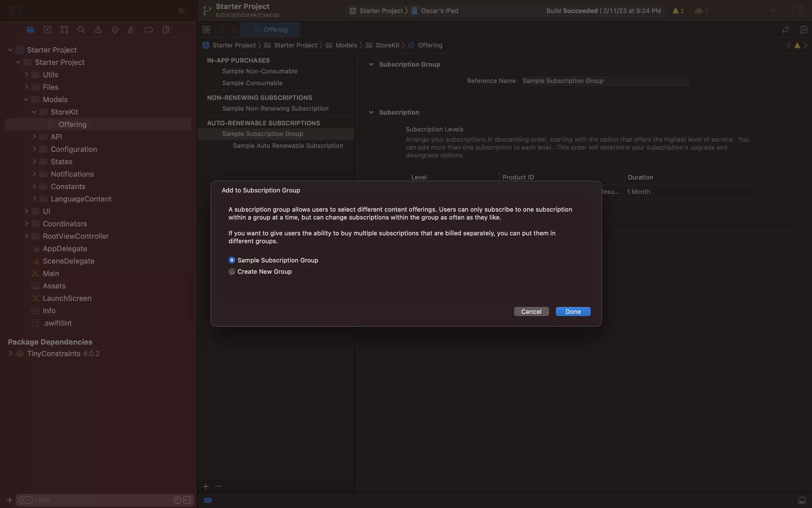The height and width of the screenshot is (508, 812).
Task: Expand the Configuration folder
Action: point(34,149)
